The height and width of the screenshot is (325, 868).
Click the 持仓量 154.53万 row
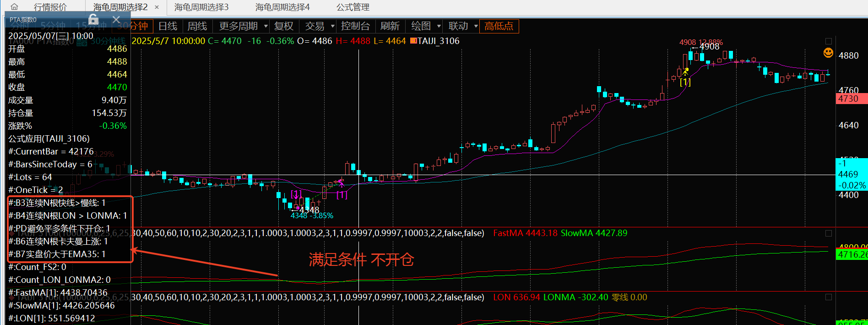point(68,113)
